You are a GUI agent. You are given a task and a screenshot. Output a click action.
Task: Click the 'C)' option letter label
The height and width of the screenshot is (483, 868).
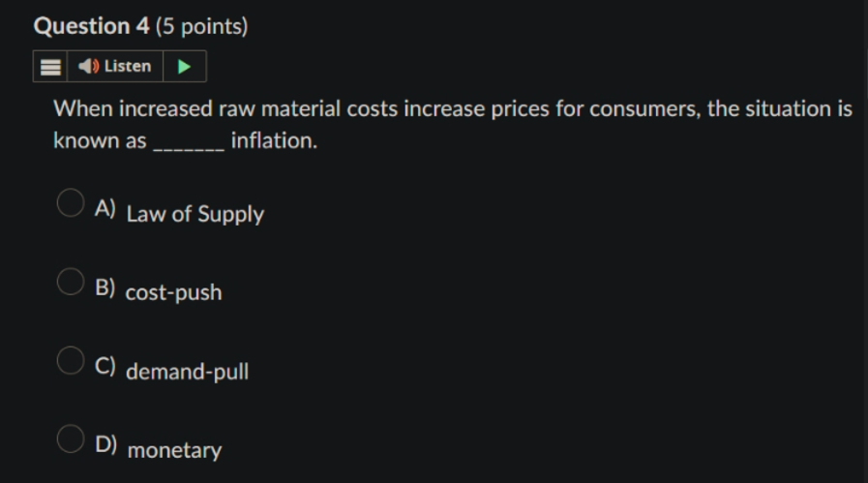click(105, 366)
